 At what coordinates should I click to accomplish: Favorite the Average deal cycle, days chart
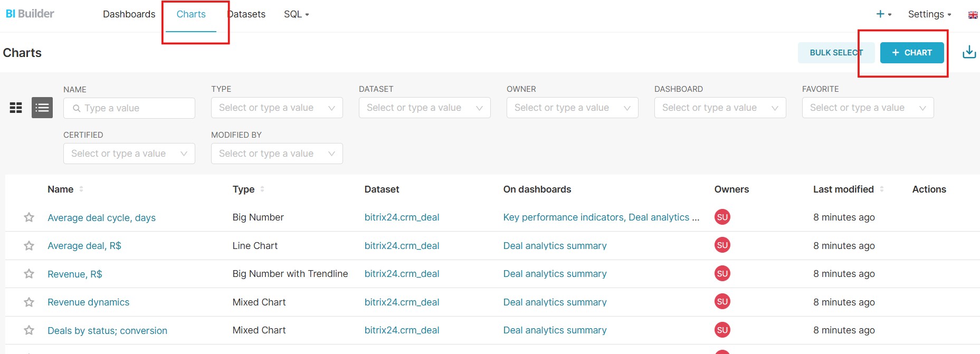coord(29,217)
